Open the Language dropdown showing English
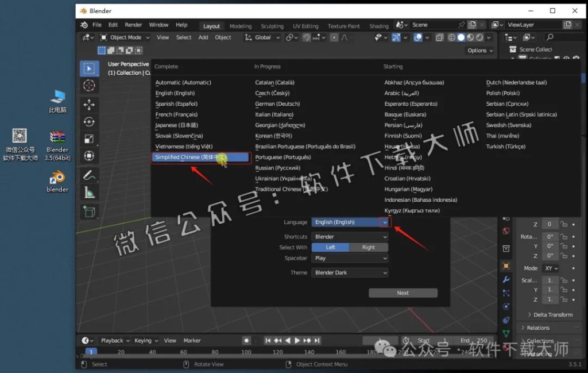Image resolution: width=588 pixels, height=373 pixels. point(350,222)
